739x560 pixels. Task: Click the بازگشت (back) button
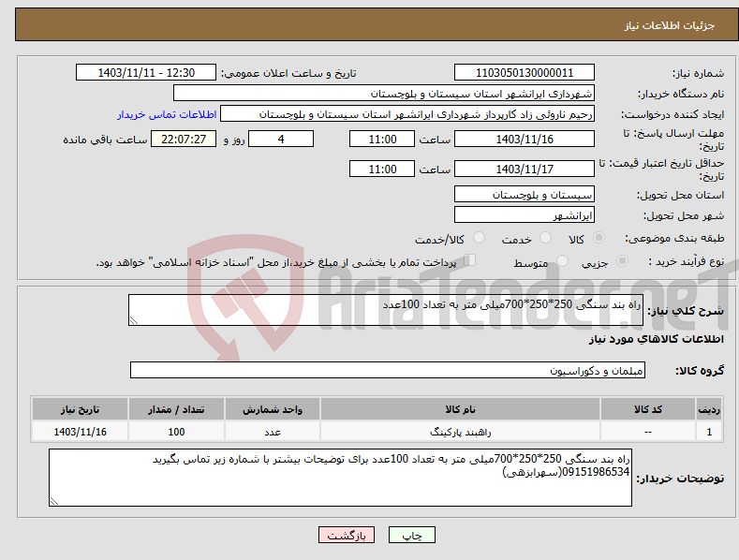click(347, 535)
